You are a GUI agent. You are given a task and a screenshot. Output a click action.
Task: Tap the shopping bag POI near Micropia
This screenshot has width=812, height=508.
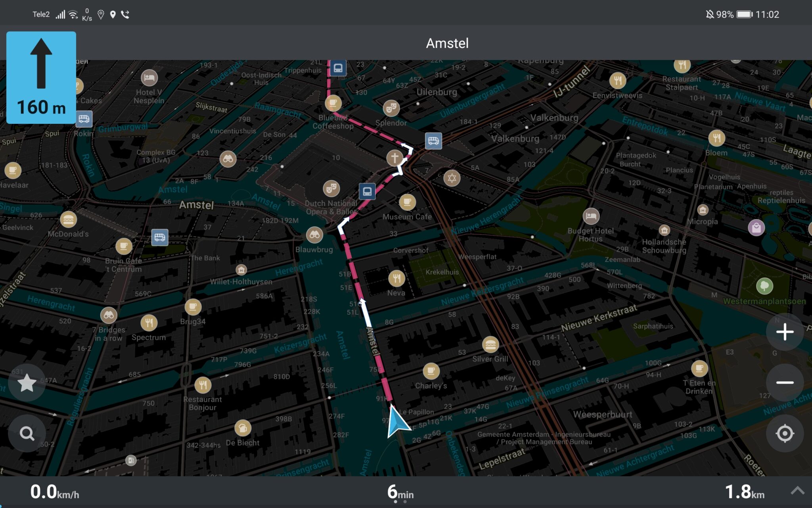pos(757,227)
